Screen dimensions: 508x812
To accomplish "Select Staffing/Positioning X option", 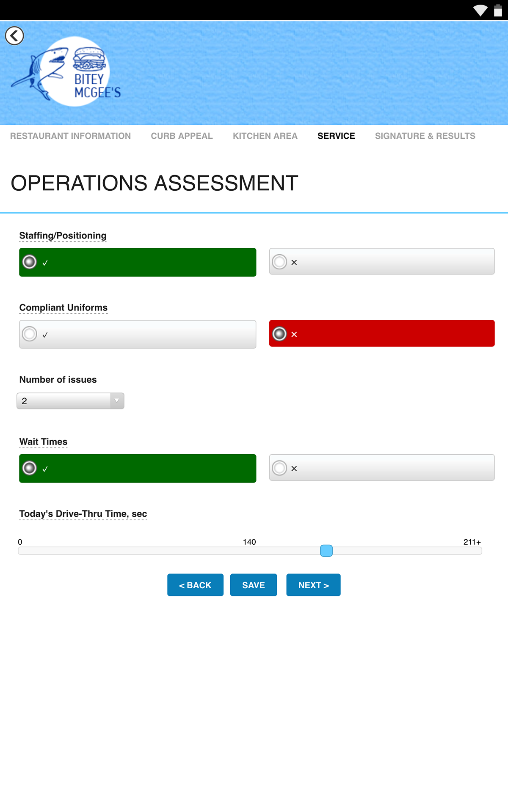I will tap(382, 261).
